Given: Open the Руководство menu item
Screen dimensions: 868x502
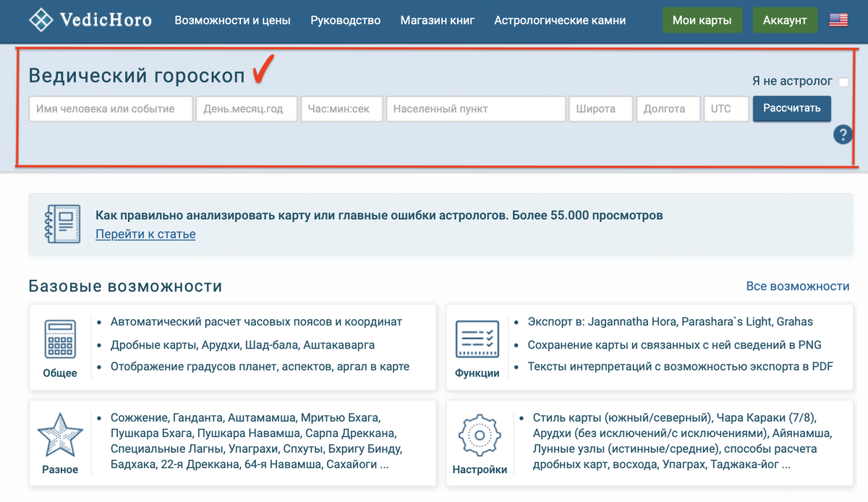Looking at the screenshot, I should point(345,20).
